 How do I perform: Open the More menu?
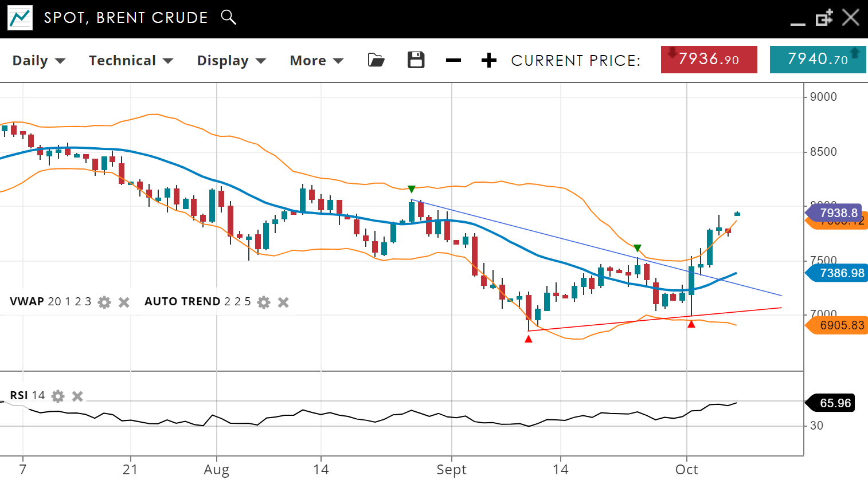(x=316, y=61)
